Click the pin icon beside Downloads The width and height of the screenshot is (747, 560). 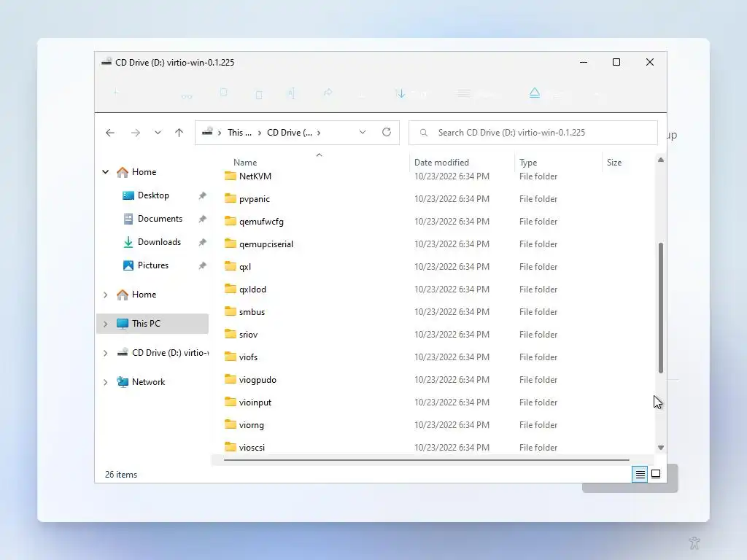[203, 242]
